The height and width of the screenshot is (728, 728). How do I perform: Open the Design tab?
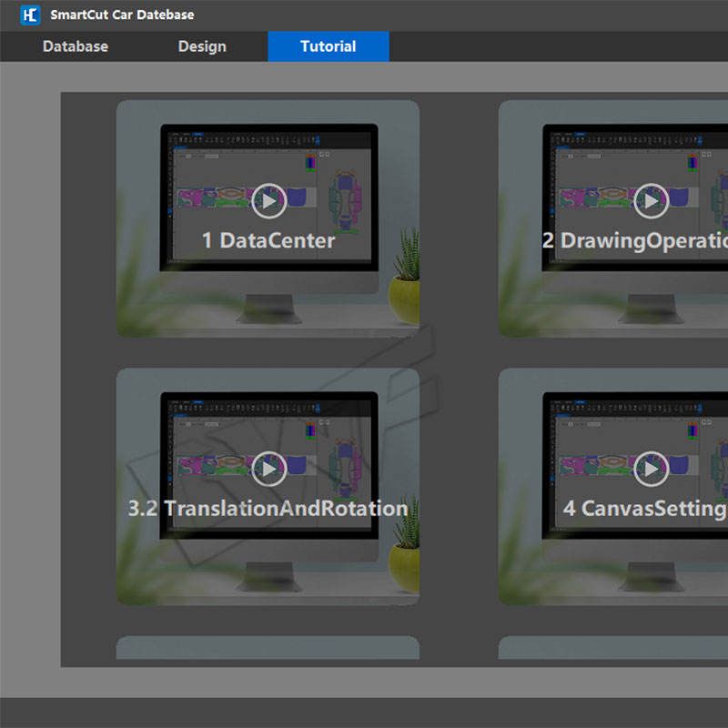[202, 46]
